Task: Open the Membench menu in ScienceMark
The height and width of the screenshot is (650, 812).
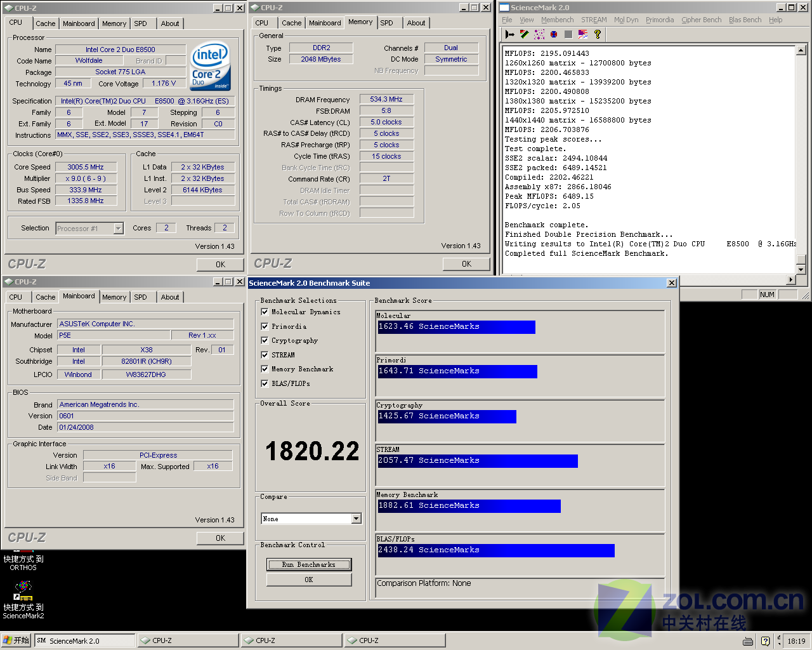Action: pyautogui.click(x=557, y=20)
